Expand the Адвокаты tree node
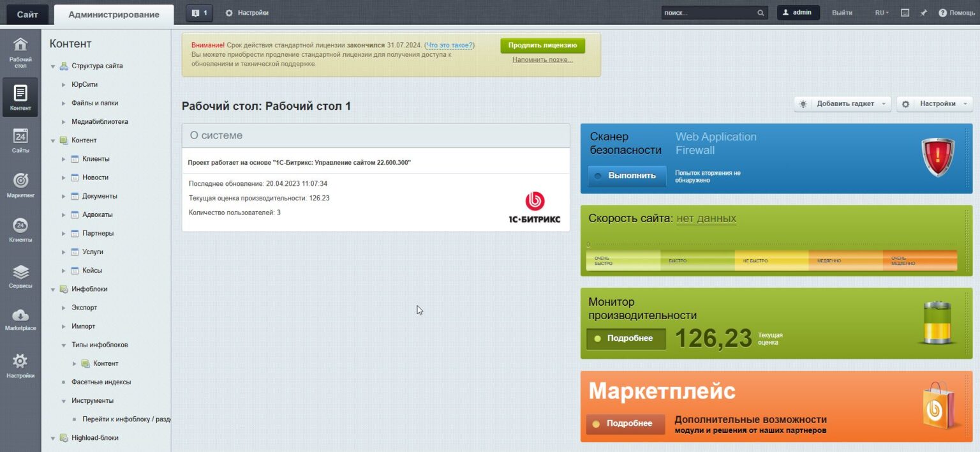Screen dimensions: 980x452 64,215
